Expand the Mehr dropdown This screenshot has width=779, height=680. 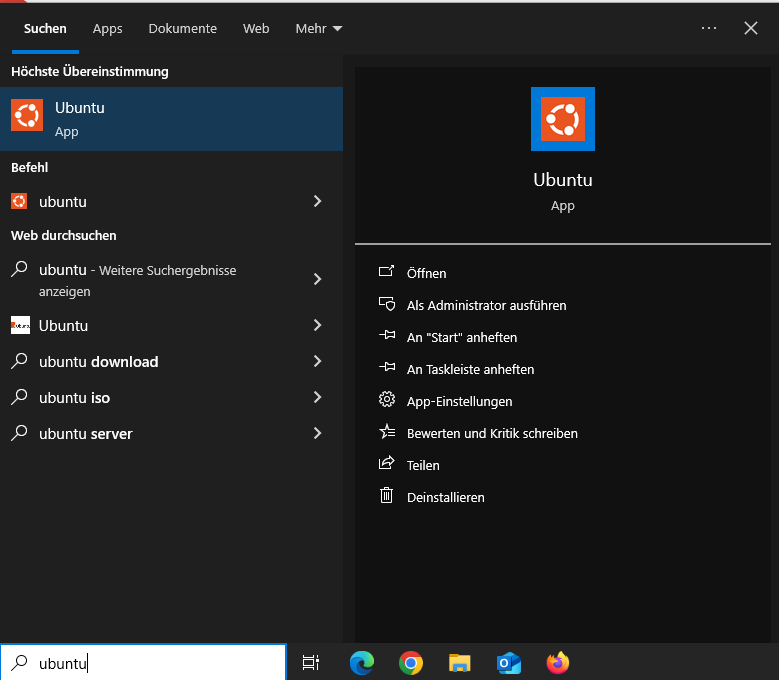319,29
